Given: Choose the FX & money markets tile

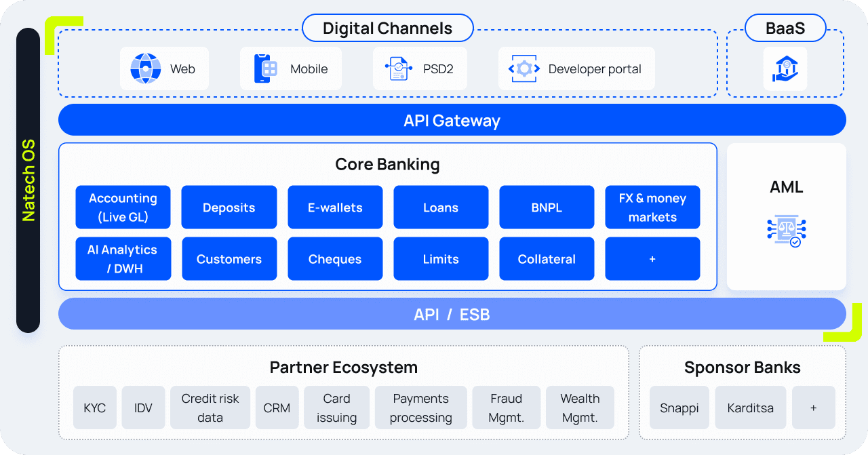Looking at the screenshot, I should tap(652, 207).
